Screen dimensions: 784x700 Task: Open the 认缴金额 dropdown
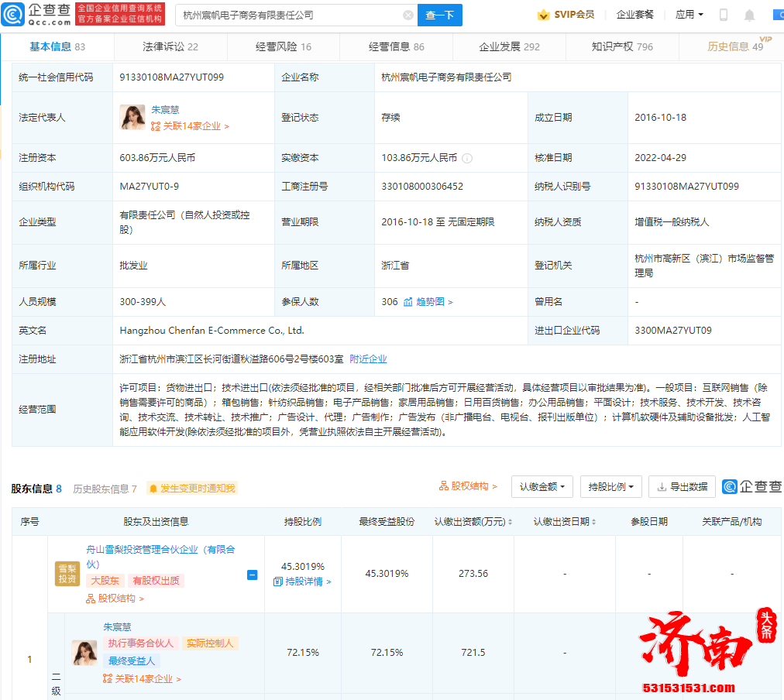click(542, 488)
